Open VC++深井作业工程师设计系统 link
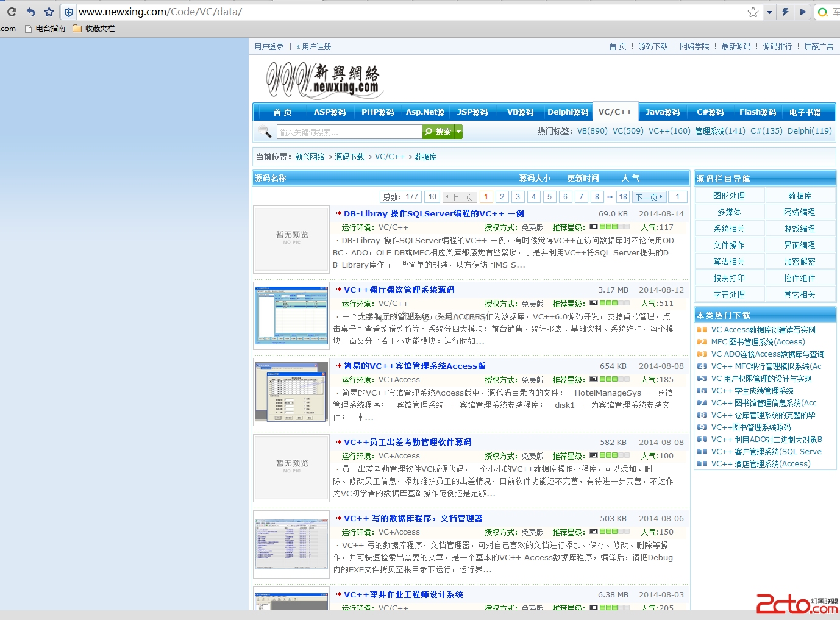The height and width of the screenshot is (620, 840). [x=403, y=594]
